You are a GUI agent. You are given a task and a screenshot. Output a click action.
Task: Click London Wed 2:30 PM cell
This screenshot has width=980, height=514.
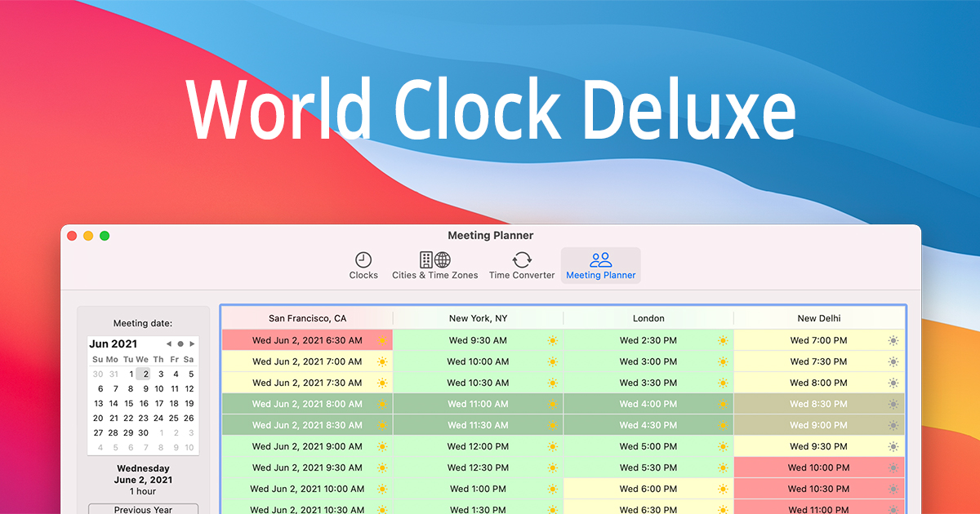(648, 340)
